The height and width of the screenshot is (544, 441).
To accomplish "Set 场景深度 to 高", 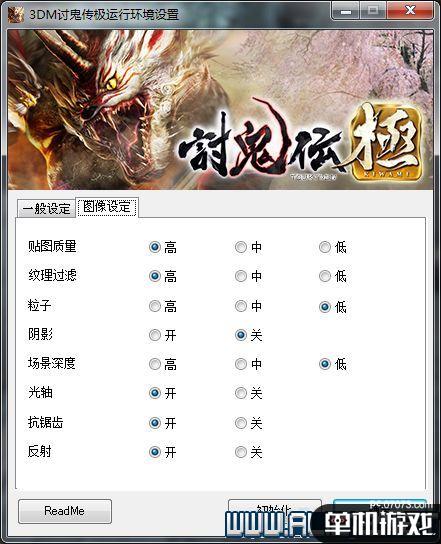I will [x=163, y=364].
